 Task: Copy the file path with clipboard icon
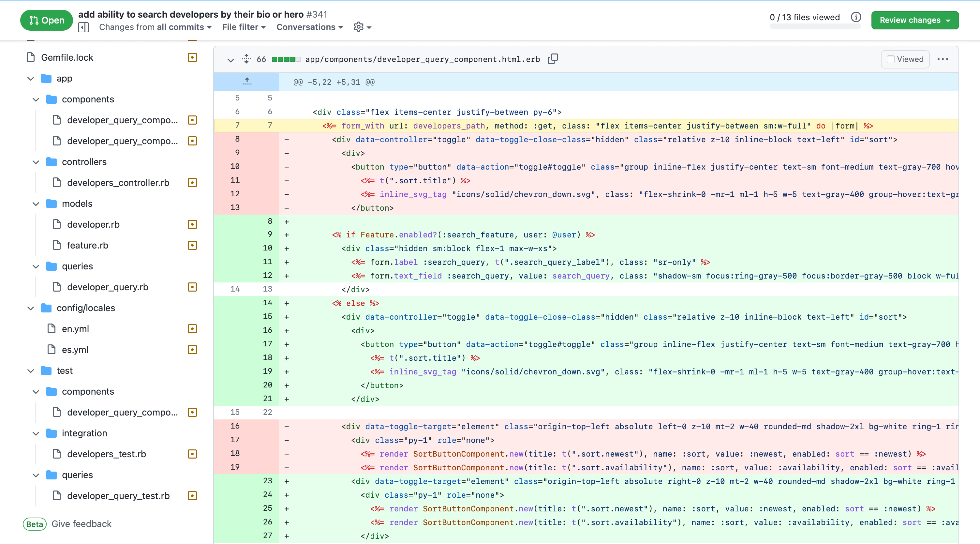(553, 59)
